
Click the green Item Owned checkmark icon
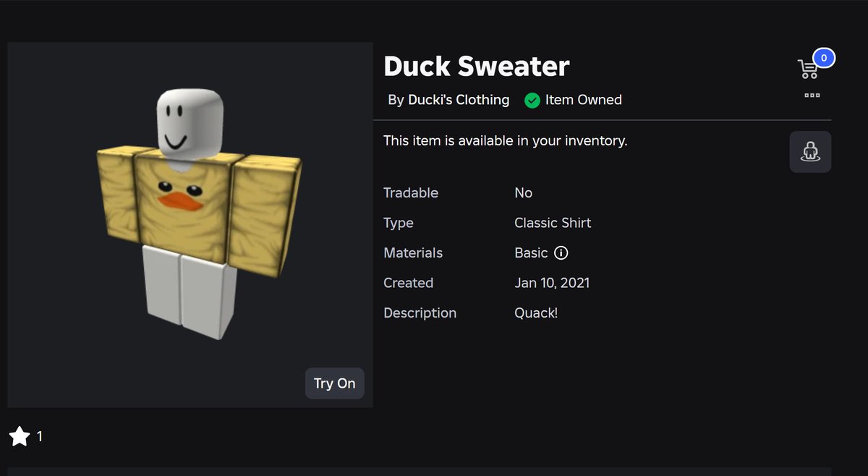coord(532,101)
